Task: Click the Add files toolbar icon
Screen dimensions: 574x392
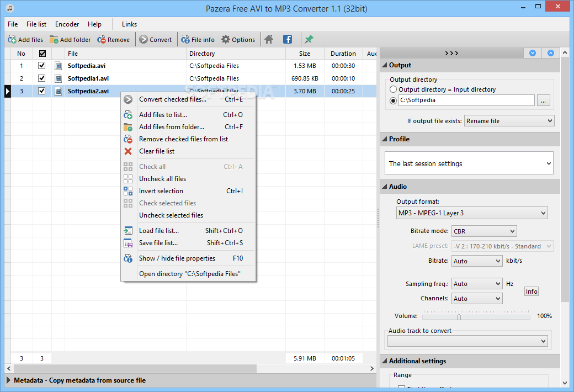Action: (12, 40)
